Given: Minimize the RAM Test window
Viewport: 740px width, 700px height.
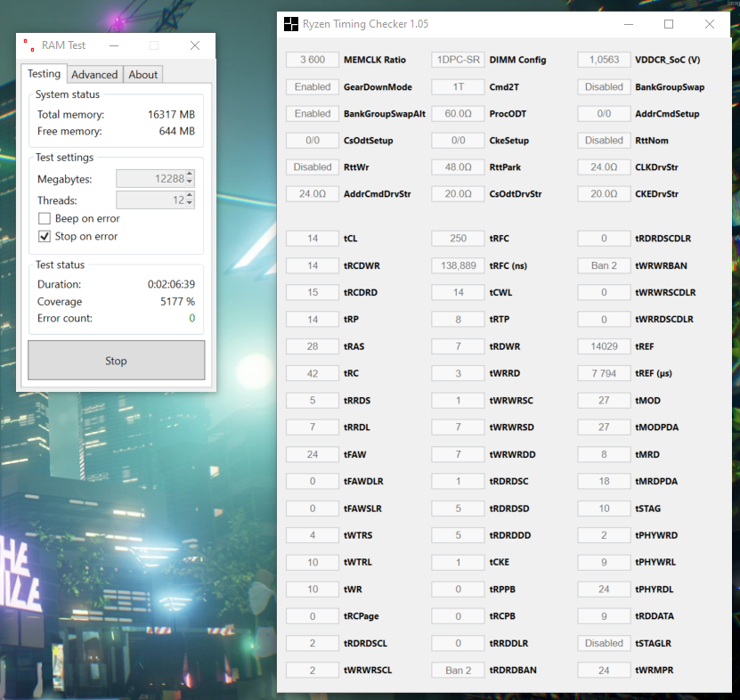Looking at the screenshot, I should [x=114, y=45].
